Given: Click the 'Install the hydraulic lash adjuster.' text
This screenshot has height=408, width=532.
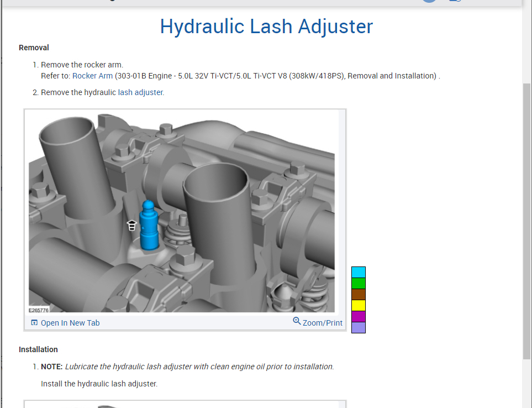Looking at the screenshot, I should [99, 384].
